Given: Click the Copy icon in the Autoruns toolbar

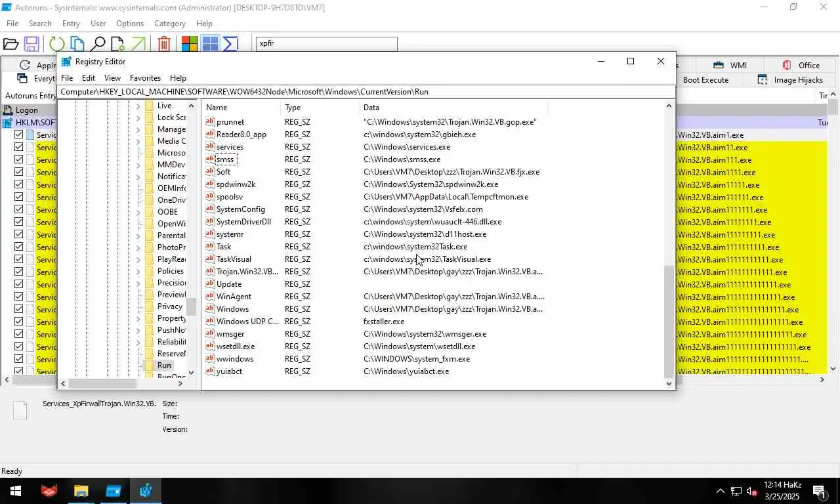Looking at the screenshot, I should click(77, 44).
